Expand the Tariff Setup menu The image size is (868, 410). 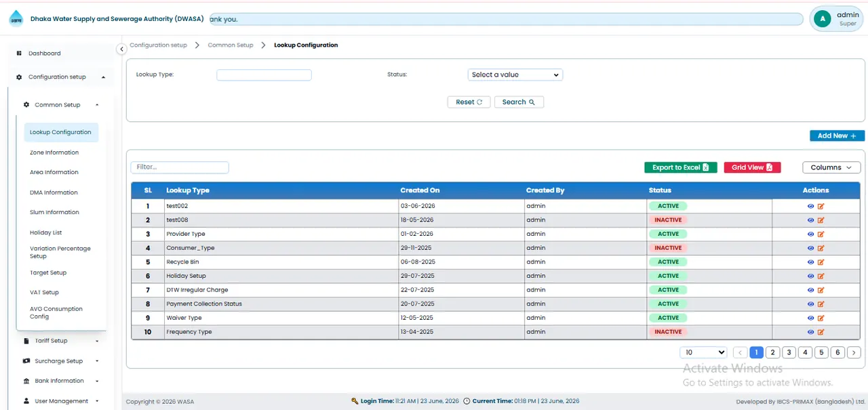point(61,341)
